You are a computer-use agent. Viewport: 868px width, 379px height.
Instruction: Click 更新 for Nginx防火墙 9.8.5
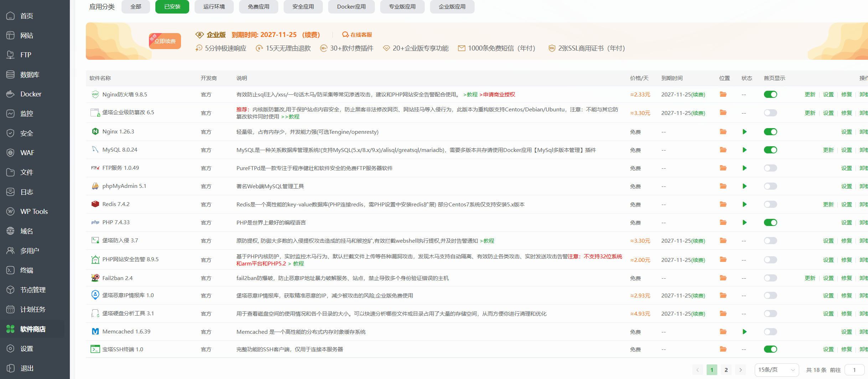810,94
